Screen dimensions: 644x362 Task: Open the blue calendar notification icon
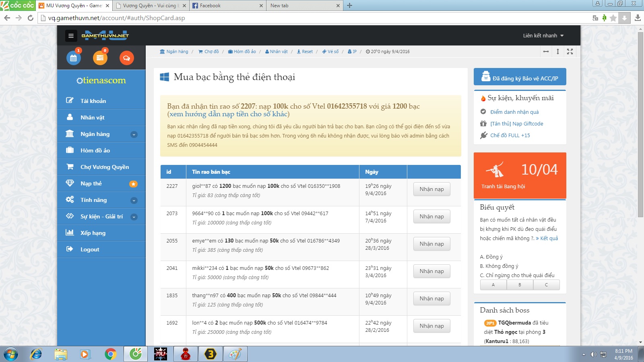[74, 58]
